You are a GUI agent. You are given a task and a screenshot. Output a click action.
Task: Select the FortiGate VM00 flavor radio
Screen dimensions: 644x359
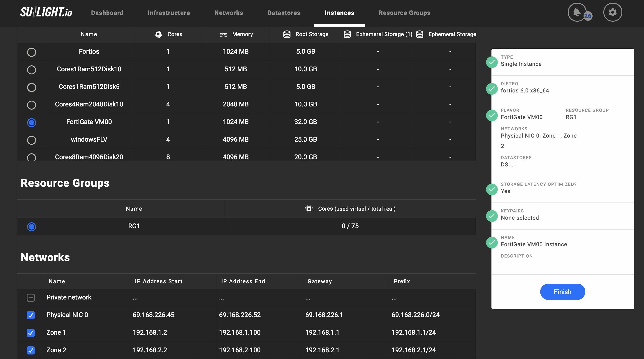pyautogui.click(x=32, y=122)
